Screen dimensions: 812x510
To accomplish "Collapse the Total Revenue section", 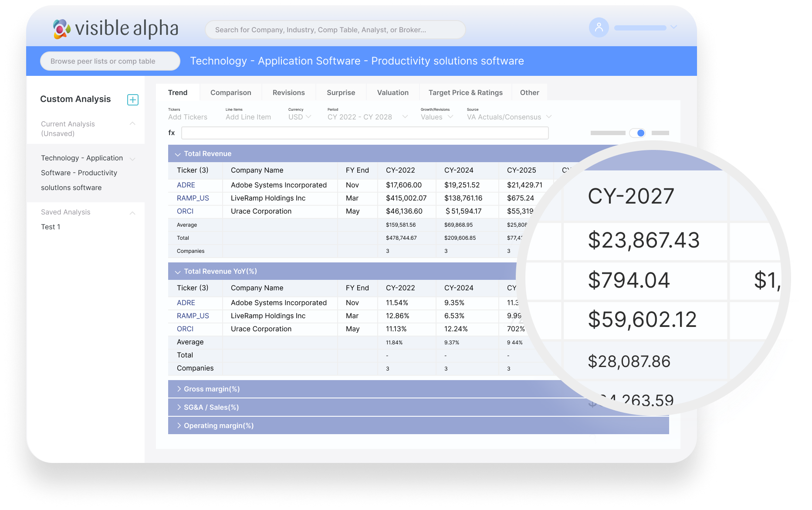I will (178, 154).
